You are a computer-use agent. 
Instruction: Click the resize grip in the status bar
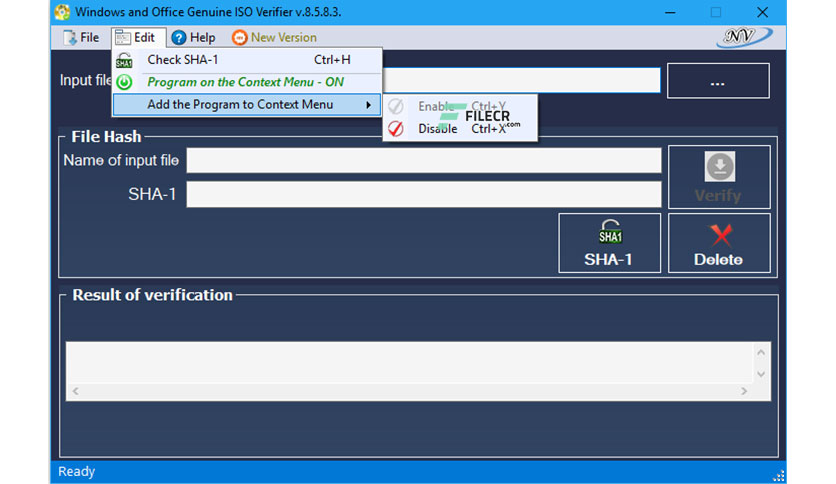point(778,475)
